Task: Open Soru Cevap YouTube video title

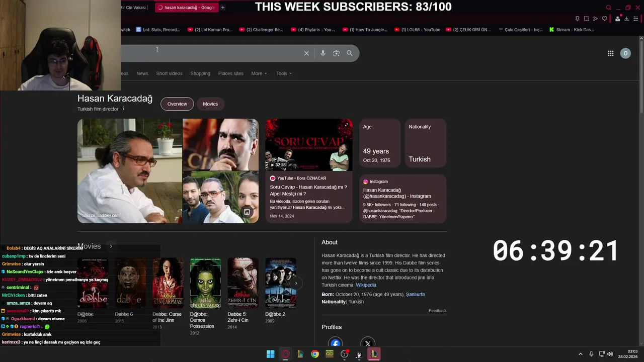Action: pos(308,190)
